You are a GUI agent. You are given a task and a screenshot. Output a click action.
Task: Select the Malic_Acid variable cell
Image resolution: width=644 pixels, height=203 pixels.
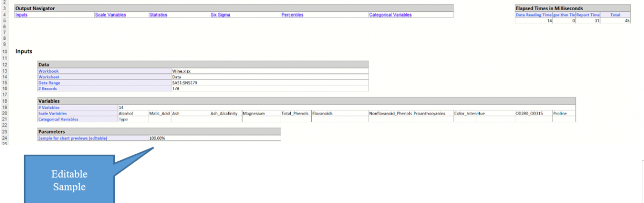tap(160, 114)
